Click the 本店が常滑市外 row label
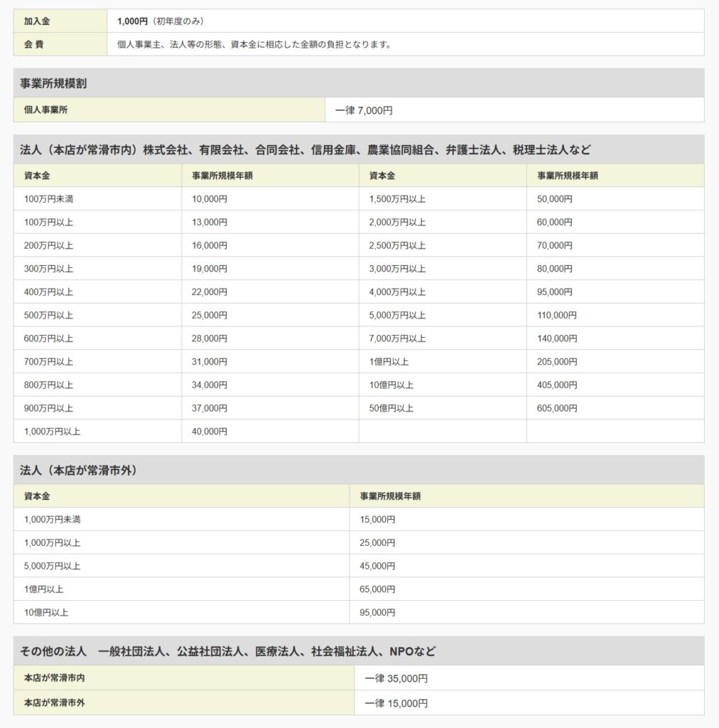719x728 pixels. pyautogui.click(x=55, y=702)
